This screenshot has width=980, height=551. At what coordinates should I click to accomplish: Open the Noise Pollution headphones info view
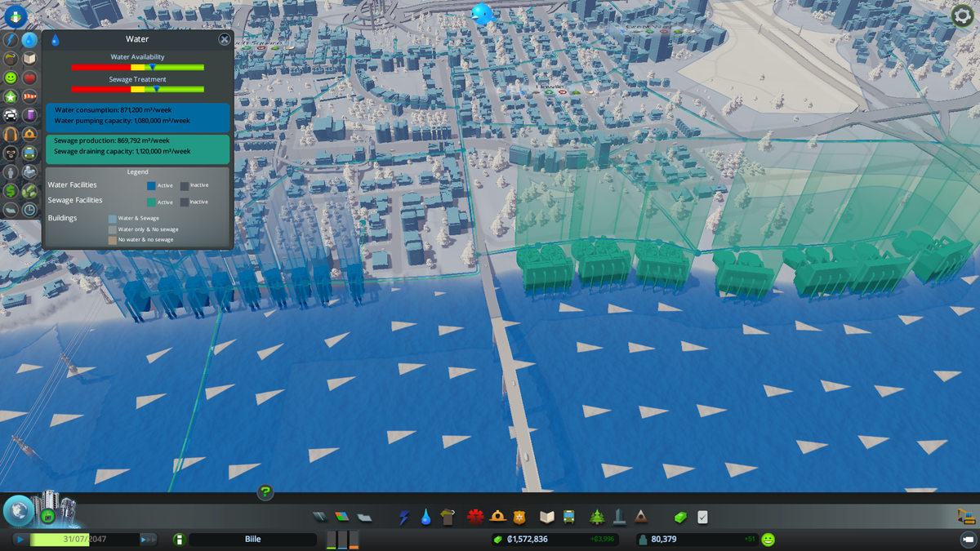coord(11,134)
